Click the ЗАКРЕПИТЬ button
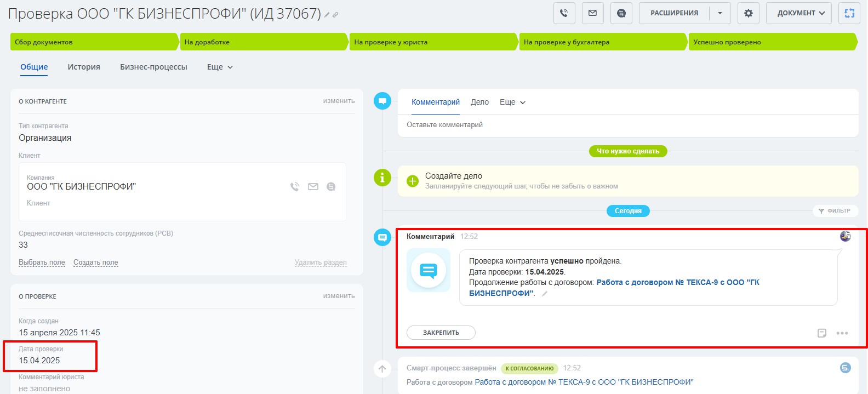 [x=441, y=333]
